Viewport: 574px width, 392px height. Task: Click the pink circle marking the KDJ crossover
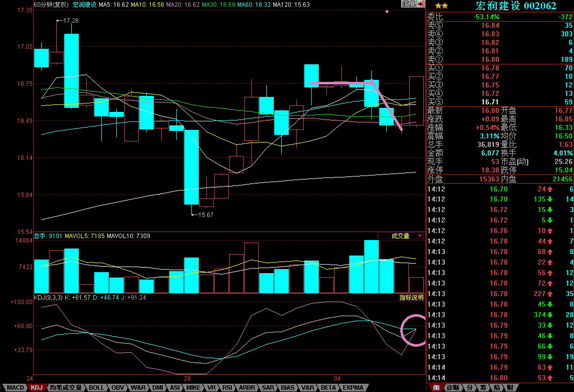(414, 330)
